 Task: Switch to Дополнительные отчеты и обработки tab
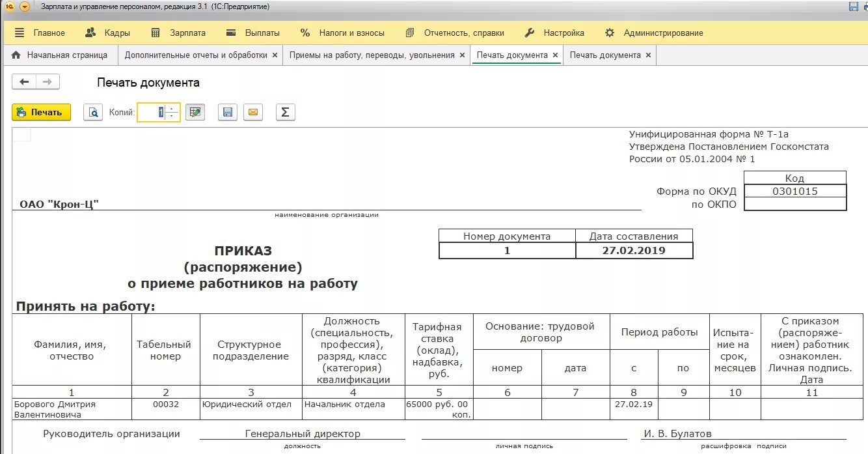[x=196, y=55]
